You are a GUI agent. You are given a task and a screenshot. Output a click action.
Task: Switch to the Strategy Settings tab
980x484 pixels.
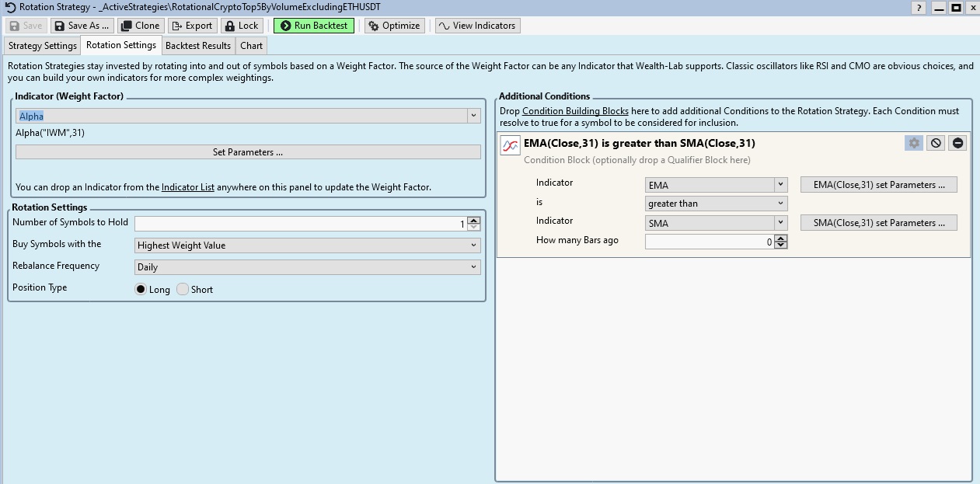click(x=43, y=46)
